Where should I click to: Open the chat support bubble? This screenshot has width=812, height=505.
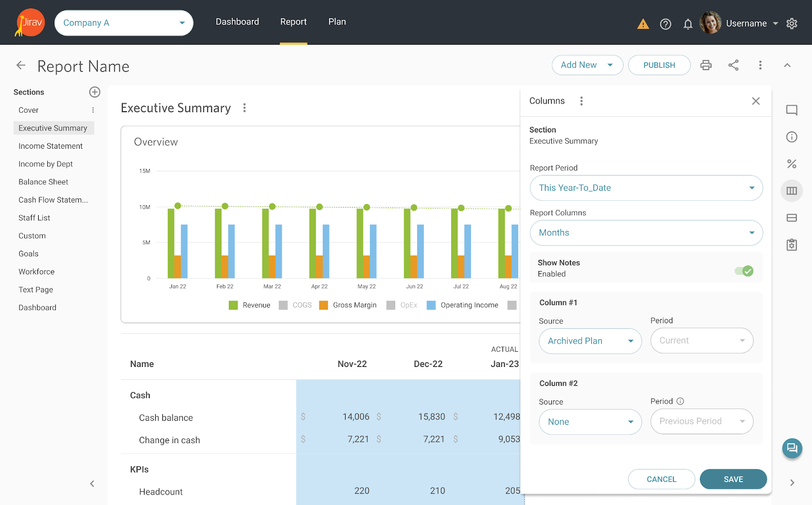click(792, 448)
